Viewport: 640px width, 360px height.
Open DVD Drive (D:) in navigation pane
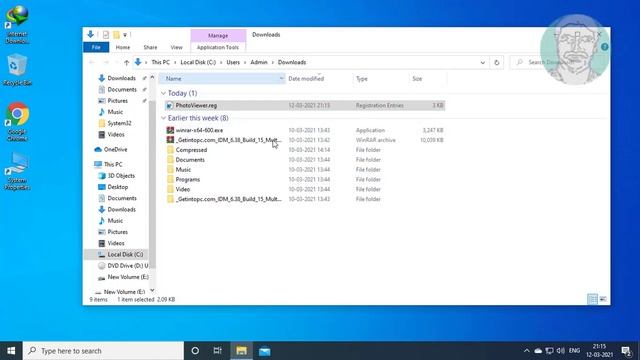pyautogui.click(x=123, y=265)
